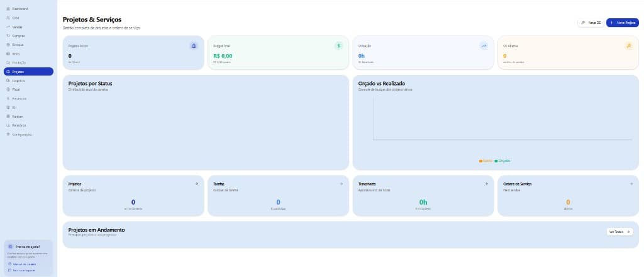The image size is (644, 277).
Task: Click the Ver Todos button
Action: coord(619,232)
